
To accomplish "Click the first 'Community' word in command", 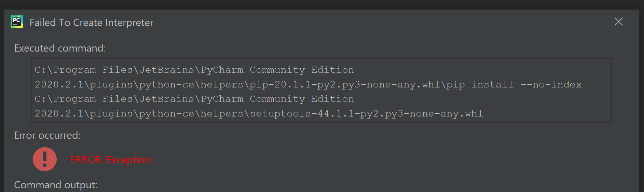I will pos(277,70).
